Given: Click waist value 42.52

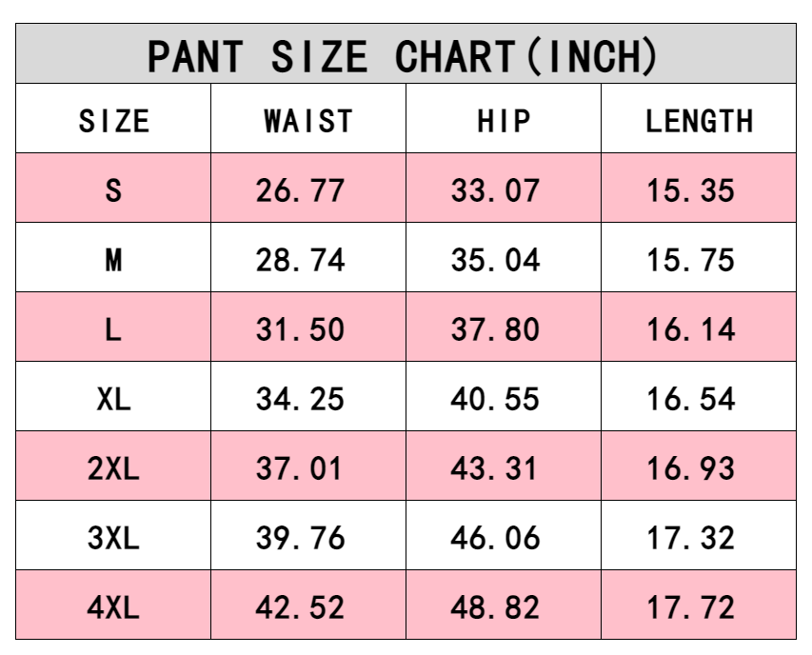Looking at the screenshot, I should (x=300, y=607).
